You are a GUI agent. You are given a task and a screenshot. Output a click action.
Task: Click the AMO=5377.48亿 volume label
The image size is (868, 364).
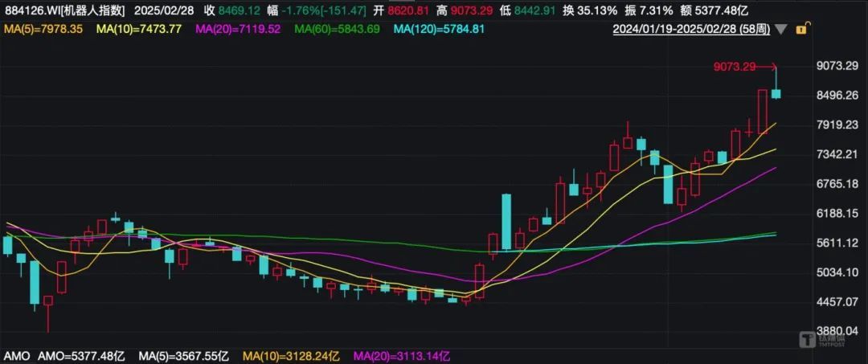82,356
